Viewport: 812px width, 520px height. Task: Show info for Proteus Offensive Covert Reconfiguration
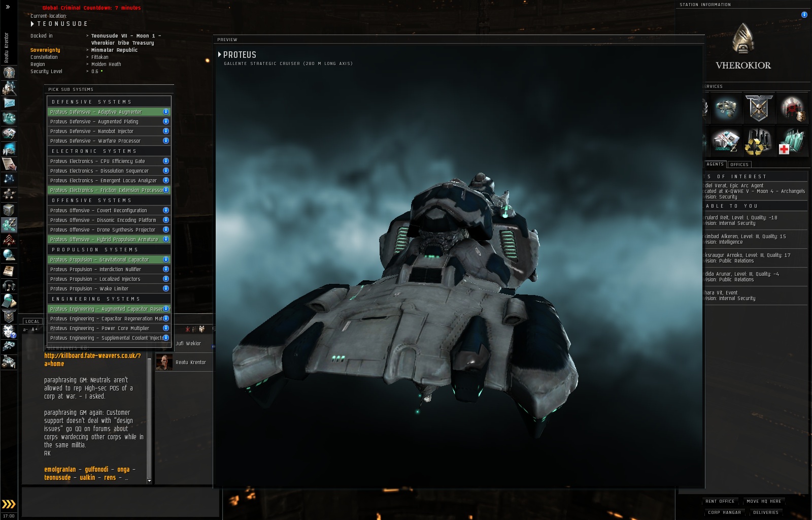166,210
